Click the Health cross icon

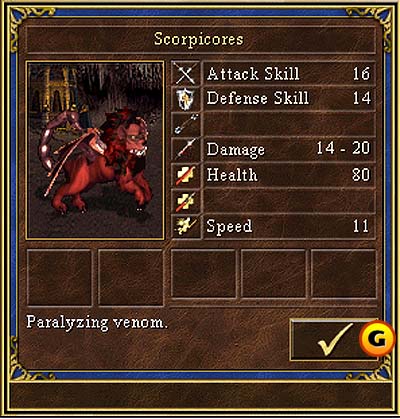tap(186, 175)
